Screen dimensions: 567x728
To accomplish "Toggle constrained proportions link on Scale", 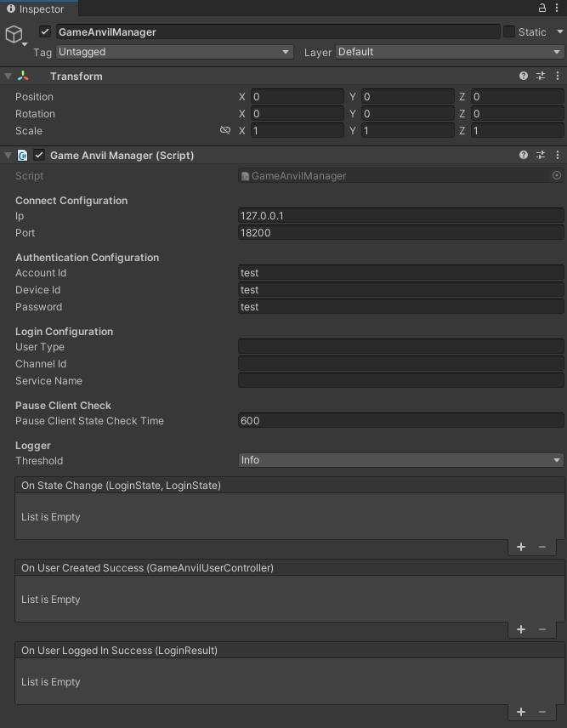I will [x=225, y=130].
